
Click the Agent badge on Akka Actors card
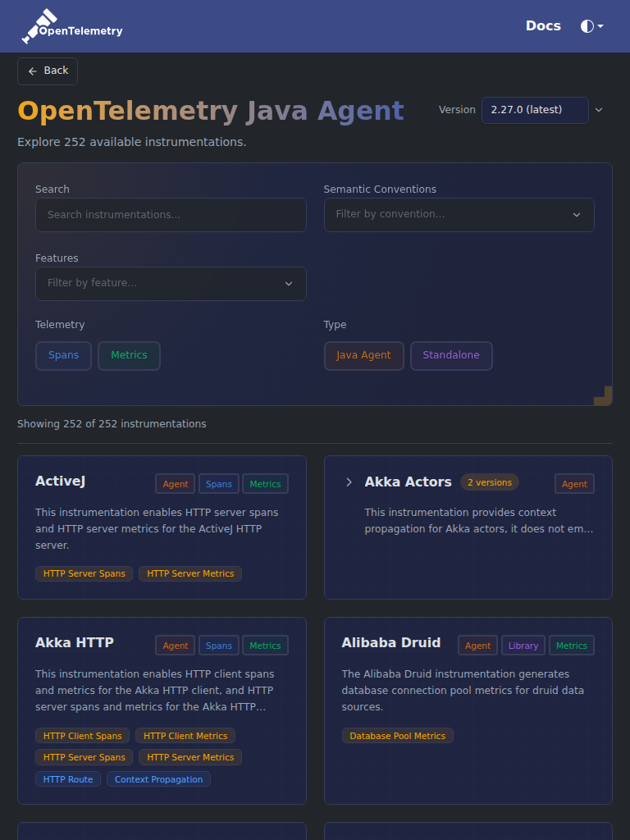pos(574,484)
